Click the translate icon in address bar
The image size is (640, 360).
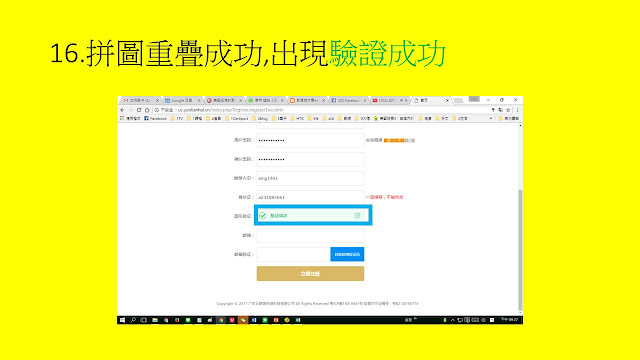500,110
